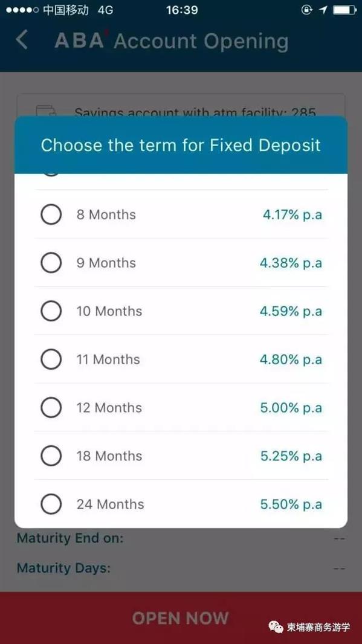Pick the 24 Months radio button
Image resolution: width=362 pixels, height=644 pixels.
[51, 504]
